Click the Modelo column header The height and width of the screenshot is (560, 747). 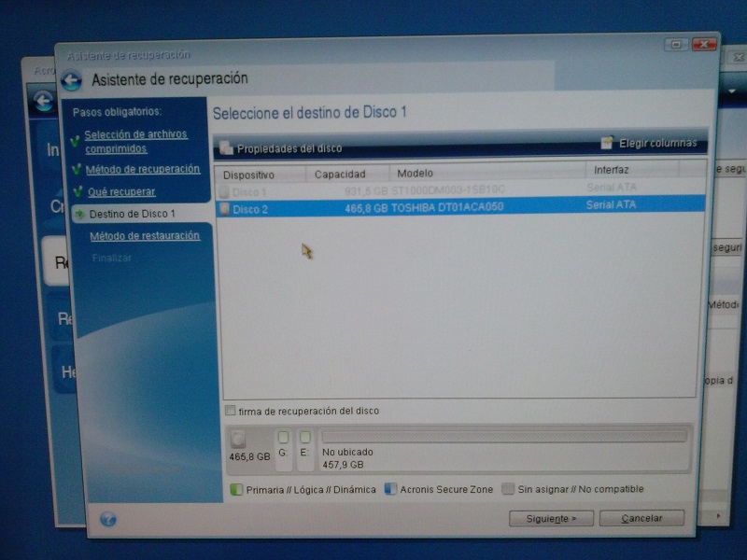pos(416,174)
